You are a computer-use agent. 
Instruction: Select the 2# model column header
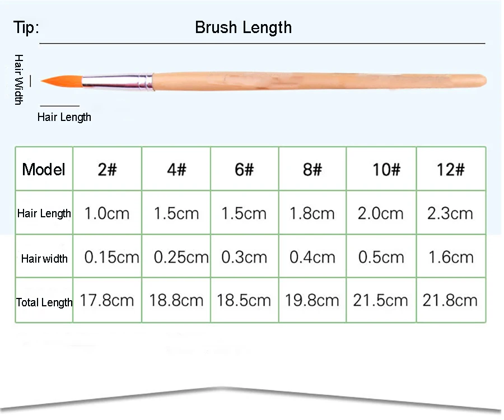108,169
